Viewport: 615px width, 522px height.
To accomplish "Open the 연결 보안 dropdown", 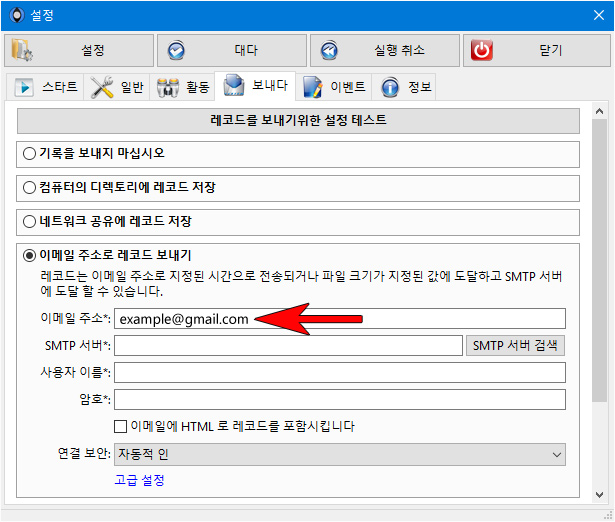I will [340, 455].
